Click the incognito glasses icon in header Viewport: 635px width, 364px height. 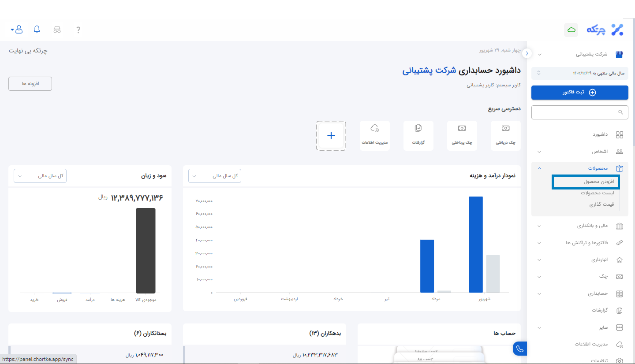tap(57, 30)
